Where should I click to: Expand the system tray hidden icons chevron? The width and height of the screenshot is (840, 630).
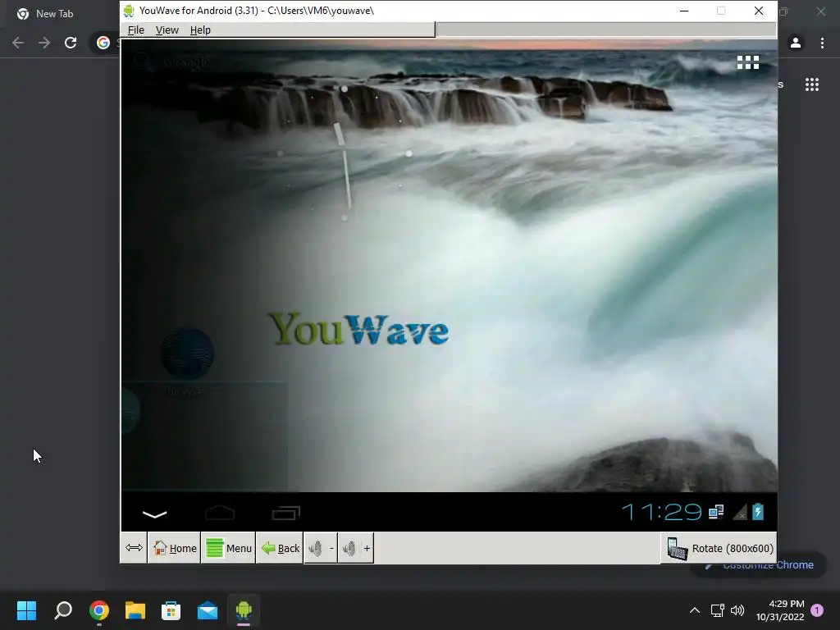pos(694,610)
